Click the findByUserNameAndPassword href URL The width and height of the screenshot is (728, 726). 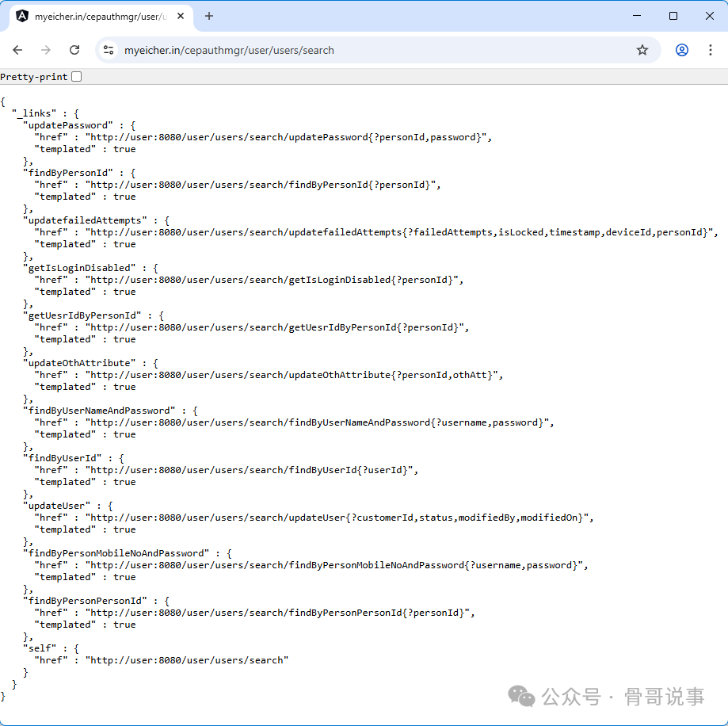(317, 422)
